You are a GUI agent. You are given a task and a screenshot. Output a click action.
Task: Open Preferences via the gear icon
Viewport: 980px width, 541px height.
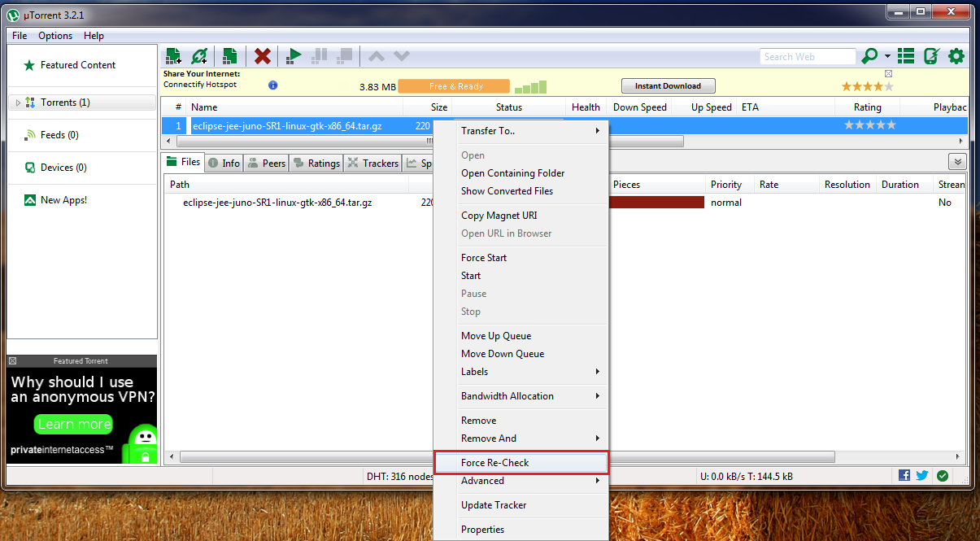coord(956,56)
